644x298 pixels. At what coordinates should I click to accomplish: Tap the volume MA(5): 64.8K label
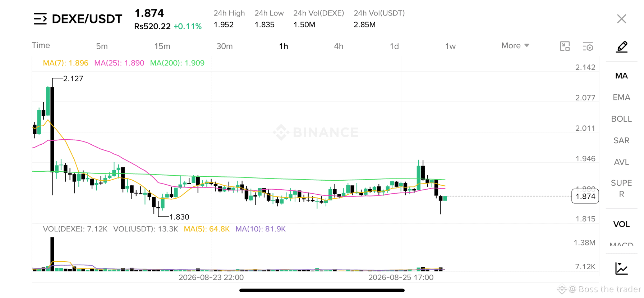[x=207, y=229]
